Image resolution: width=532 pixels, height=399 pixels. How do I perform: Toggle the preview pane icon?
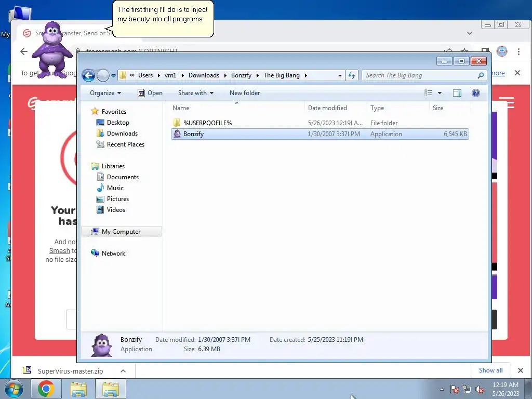click(457, 93)
